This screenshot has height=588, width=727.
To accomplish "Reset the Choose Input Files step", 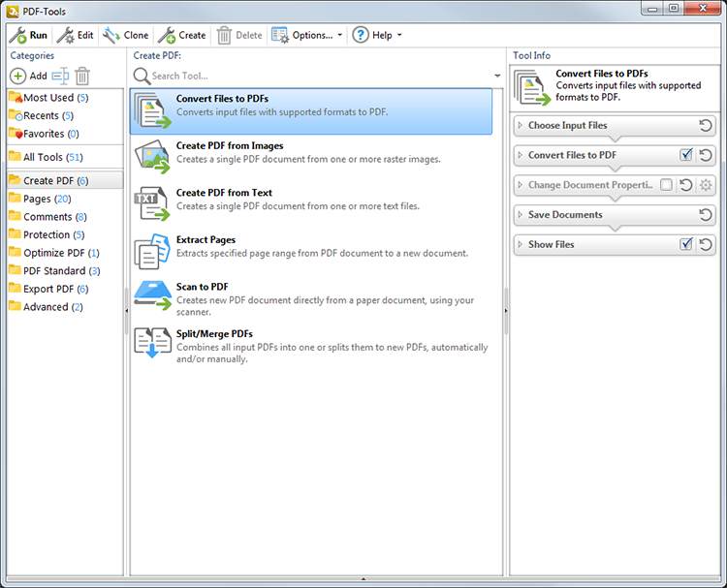I will pyautogui.click(x=706, y=125).
